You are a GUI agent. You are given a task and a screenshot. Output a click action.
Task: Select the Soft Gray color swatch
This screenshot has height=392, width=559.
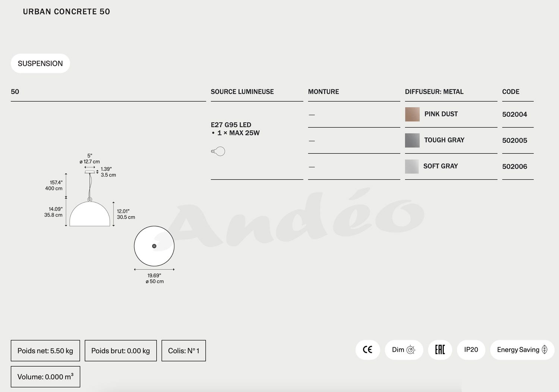click(x=412, y=167)
